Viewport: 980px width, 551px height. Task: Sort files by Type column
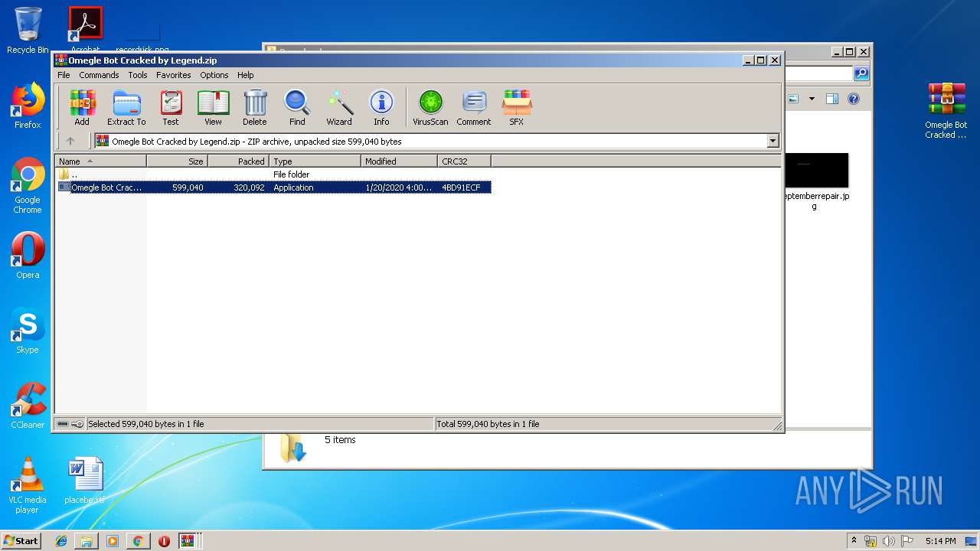click(315, 161)
